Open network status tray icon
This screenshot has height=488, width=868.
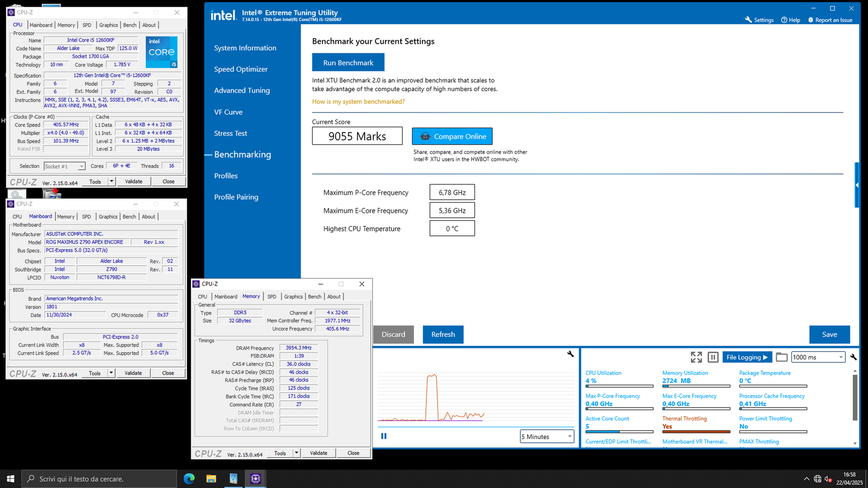click(x=817, y=479)
